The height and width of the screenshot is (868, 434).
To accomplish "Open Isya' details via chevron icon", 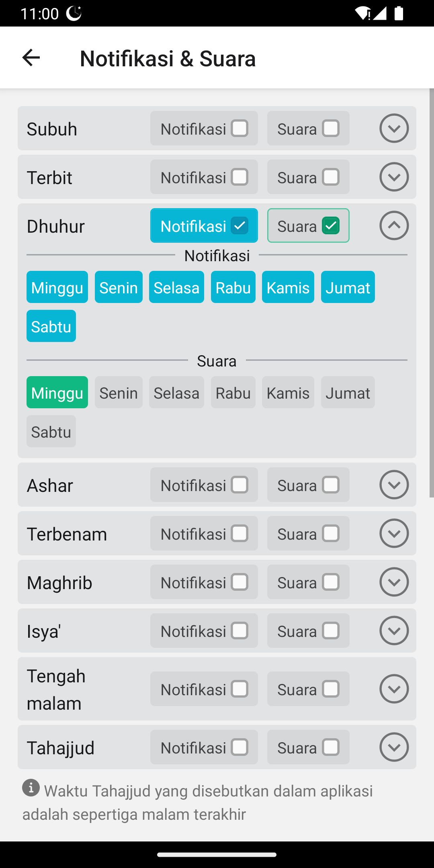I will pyautogui.click(x=394, y=631).
